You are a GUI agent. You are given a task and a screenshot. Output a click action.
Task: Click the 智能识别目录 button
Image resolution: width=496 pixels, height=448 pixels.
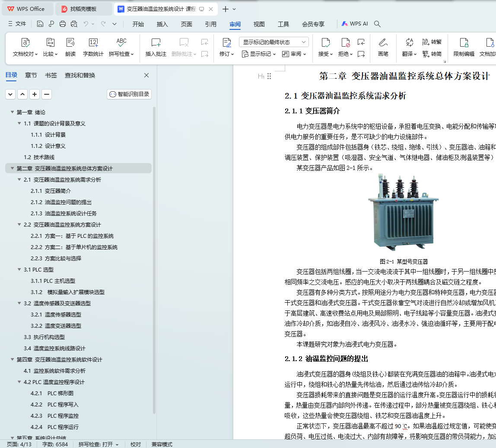tap(129, 94)
